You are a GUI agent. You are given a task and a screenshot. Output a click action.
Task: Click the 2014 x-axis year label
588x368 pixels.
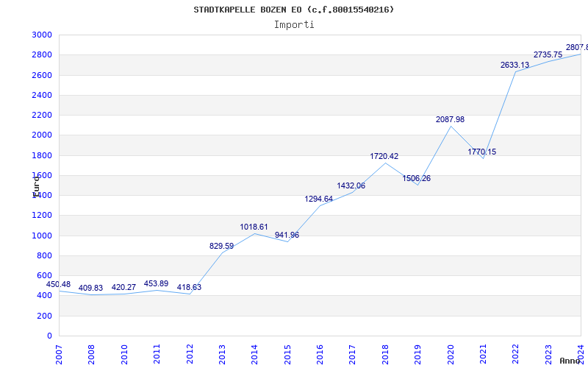point(254,355)
